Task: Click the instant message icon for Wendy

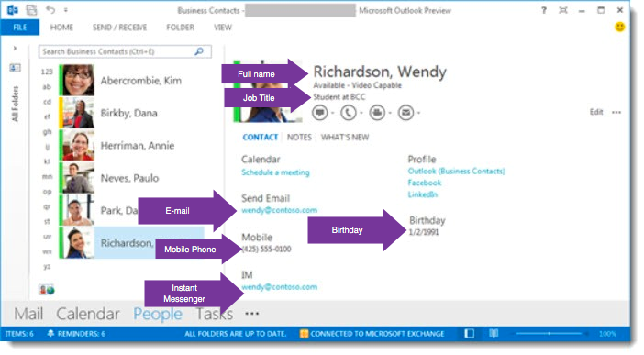Action: (319, 113)
